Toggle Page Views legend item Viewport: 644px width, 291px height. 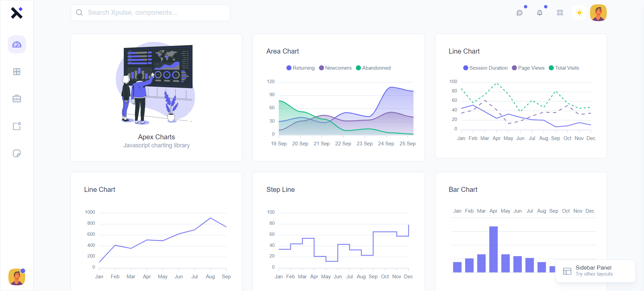tap(528, 68)
